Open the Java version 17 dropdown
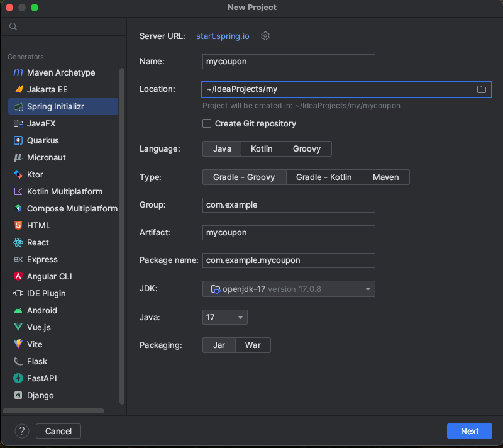Image resolution: width=503 pixels, height=448 pixels. (225, 317)
